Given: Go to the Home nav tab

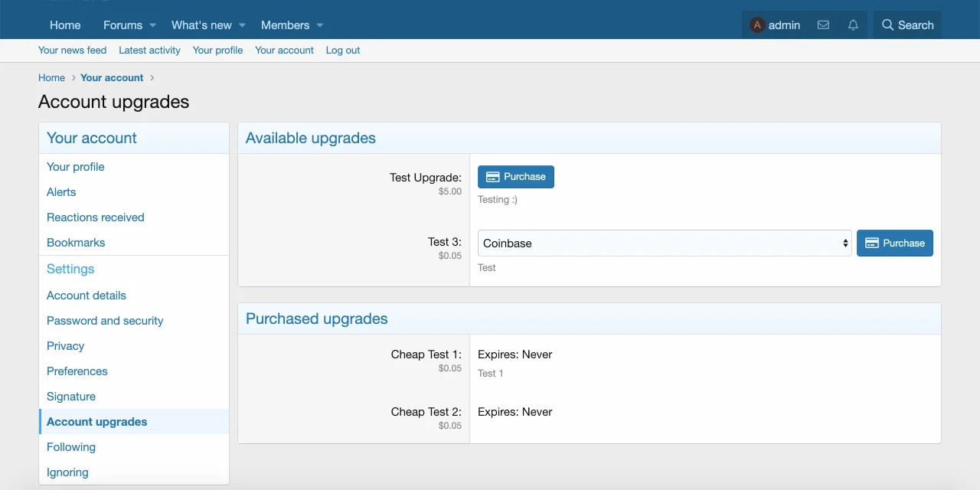Looking at the screenshot, I should pyautogui.click(x=65, y=25).
